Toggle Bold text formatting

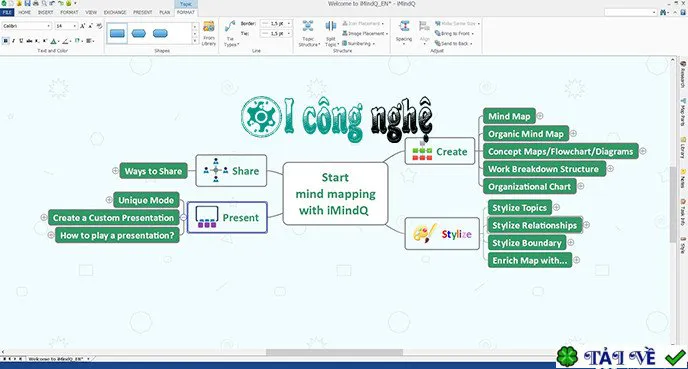click(6, 41)
